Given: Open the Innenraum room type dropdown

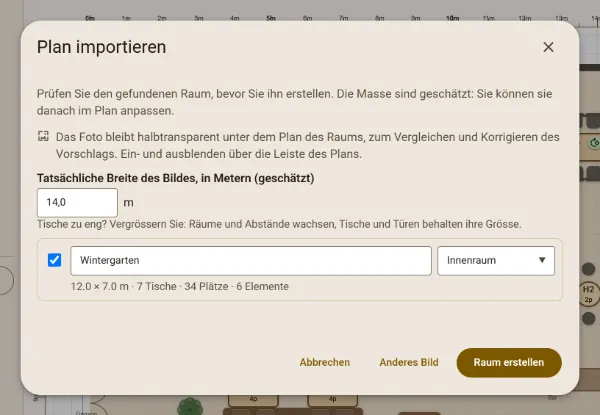Looking at the screenshot, I should [496, 260].
